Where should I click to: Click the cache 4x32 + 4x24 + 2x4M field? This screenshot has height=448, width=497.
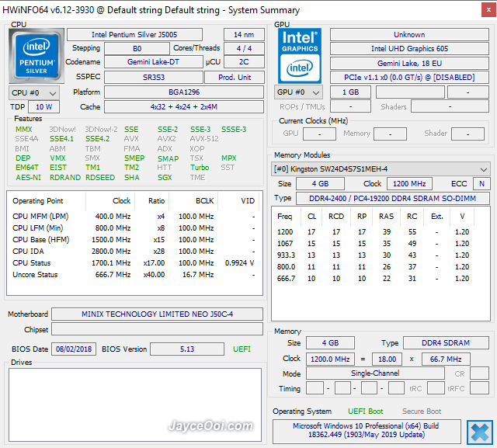tap(184, 107)
